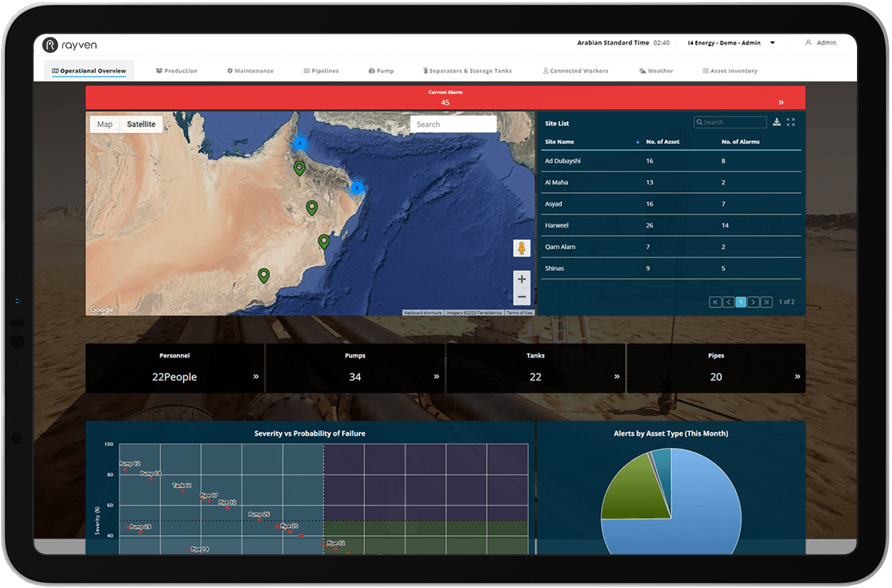892x588 pixels.
Task: Open Separators & Storage Tanks tab
Action: click(x=467, y=71)
